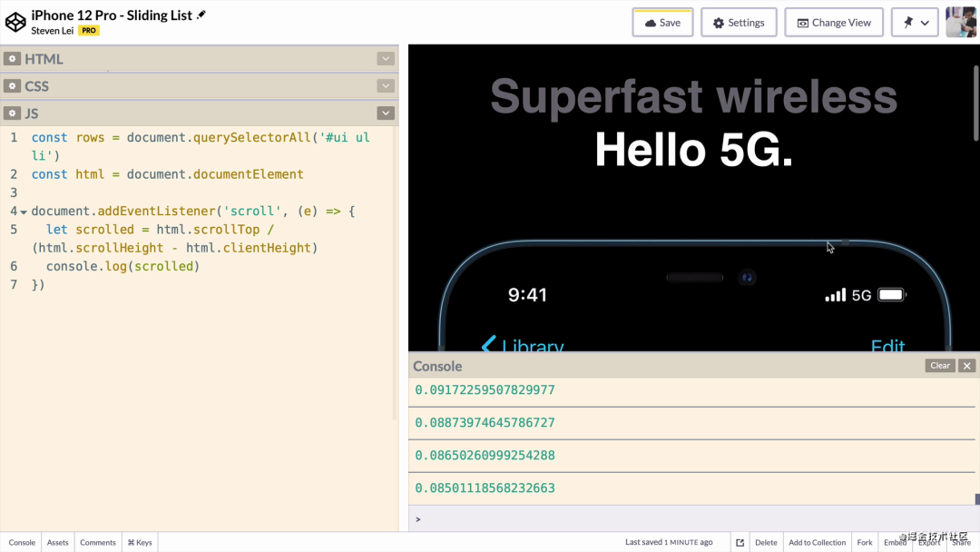Open the JS panel dropdown arrow
Image resolution: width=980 pixels, height=552 pixels.
pyautogui.click(x=386, y=113)
